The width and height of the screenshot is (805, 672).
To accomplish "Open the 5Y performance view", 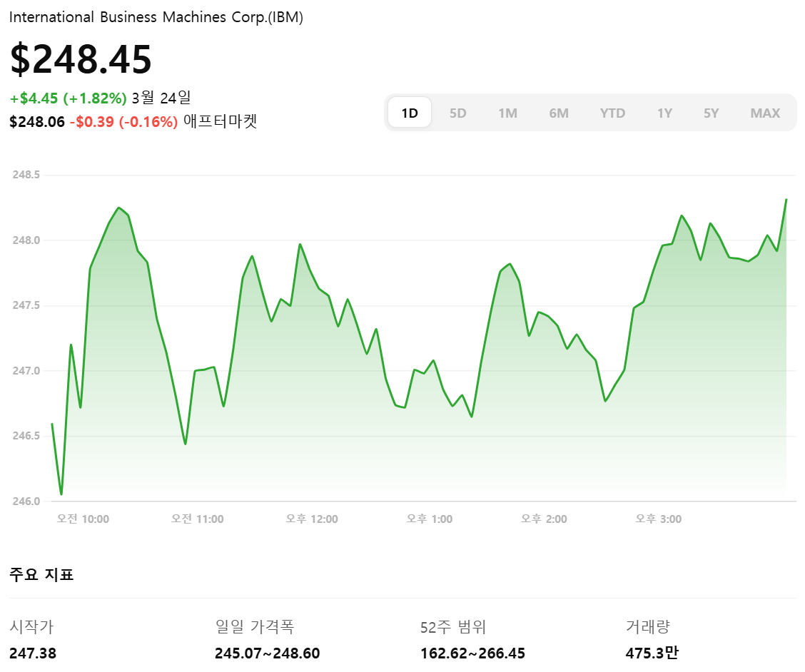I will [x=711, y=112].
